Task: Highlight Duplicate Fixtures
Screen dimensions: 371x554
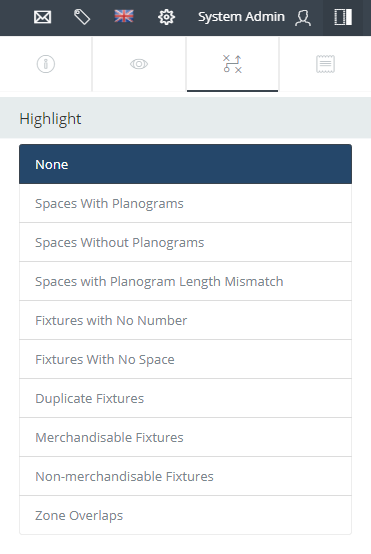Action: pos(186,399)
